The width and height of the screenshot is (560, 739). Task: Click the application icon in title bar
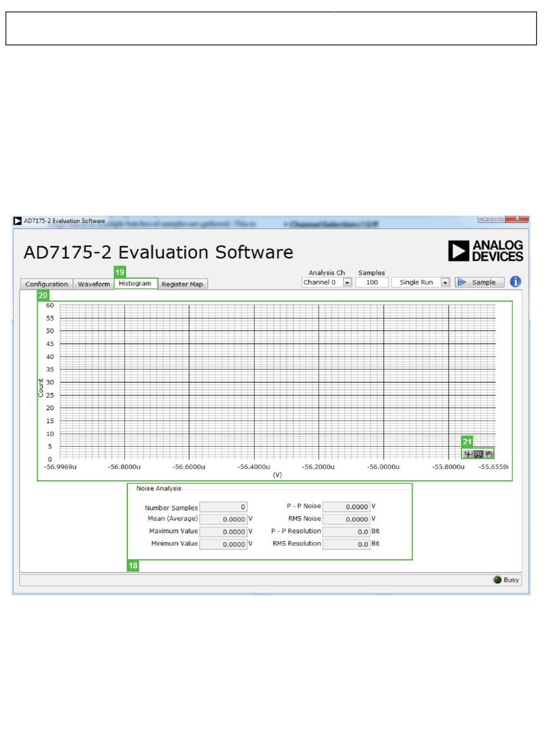click(x=18, y=221)
